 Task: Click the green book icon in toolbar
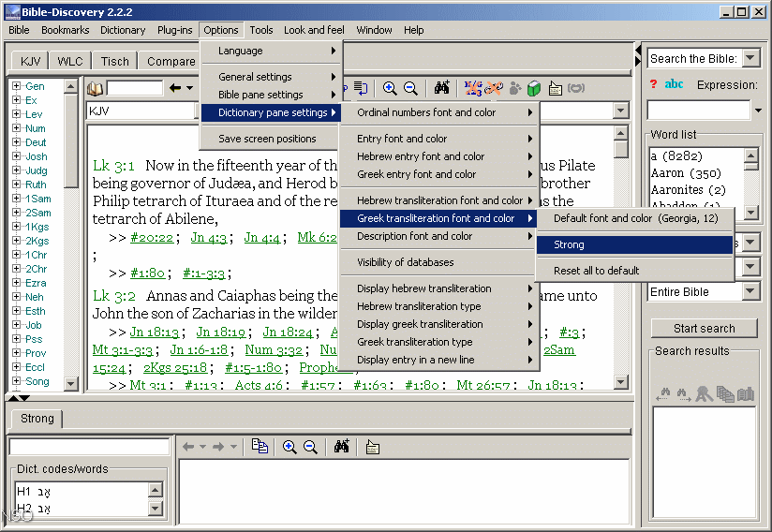(534, 88)
